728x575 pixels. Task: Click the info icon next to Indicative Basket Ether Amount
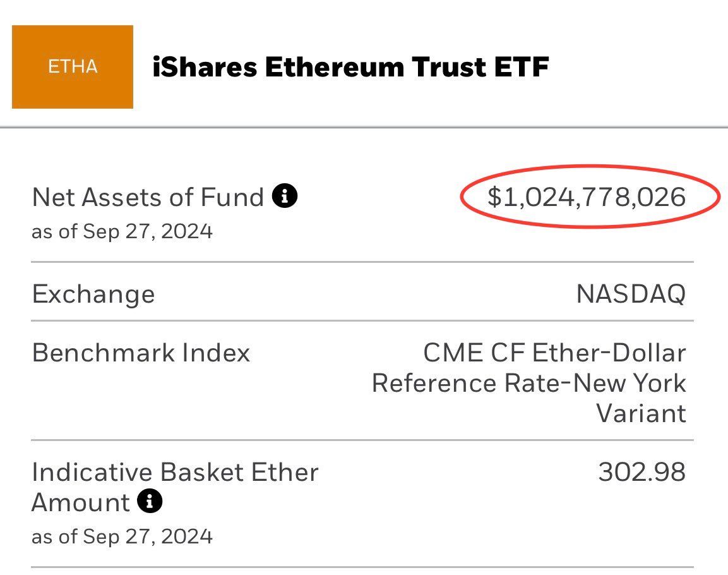pyautogui.click(x=150, y=502)
